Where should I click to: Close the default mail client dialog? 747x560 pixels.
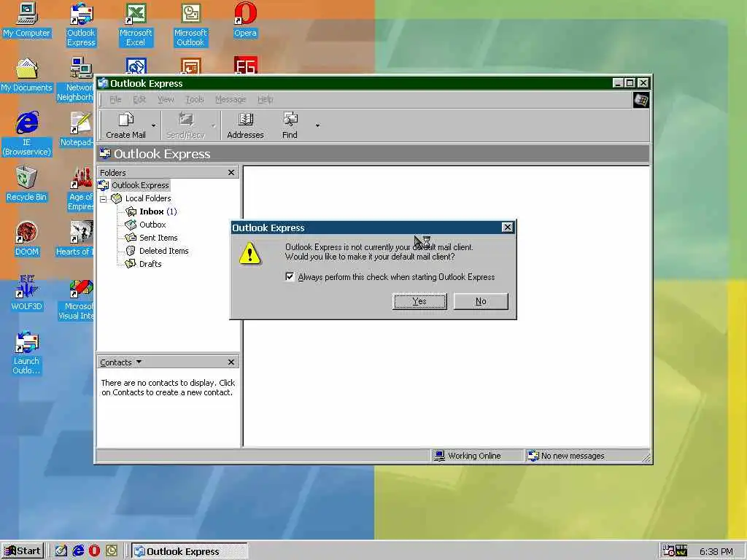[x=508, y=227]
